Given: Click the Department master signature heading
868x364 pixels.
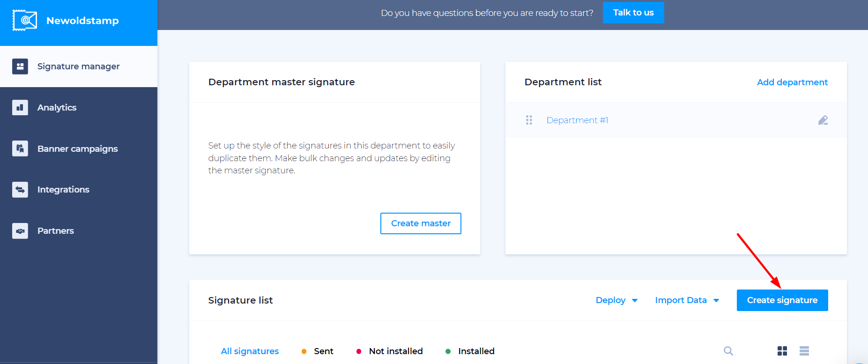Looking at the screenshot, I should tap(282, 82).
